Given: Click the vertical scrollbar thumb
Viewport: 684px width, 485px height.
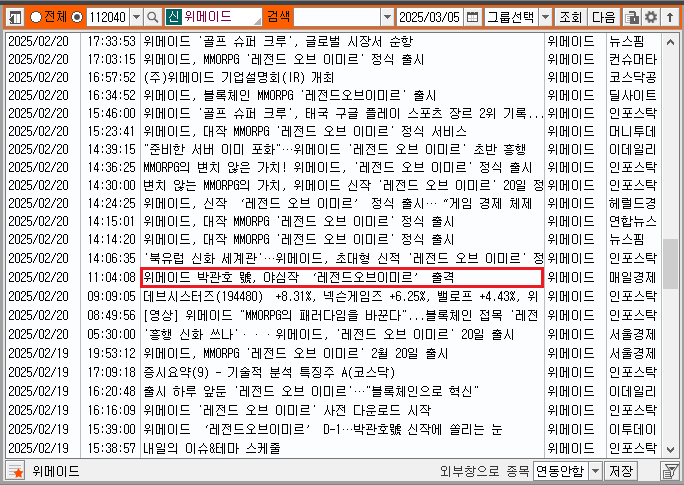Looking at the screenshot, I should (670, 264).
